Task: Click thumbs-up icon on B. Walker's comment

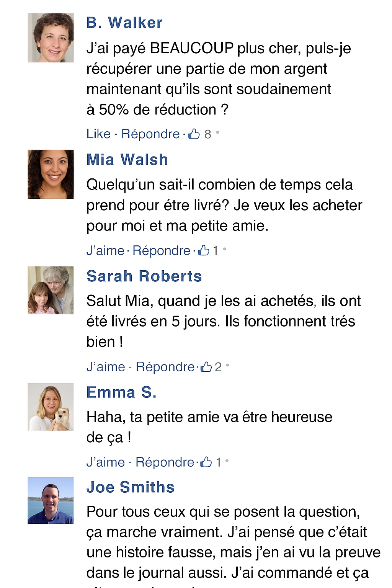Action: pyautogui.click(x=194, y=134)
